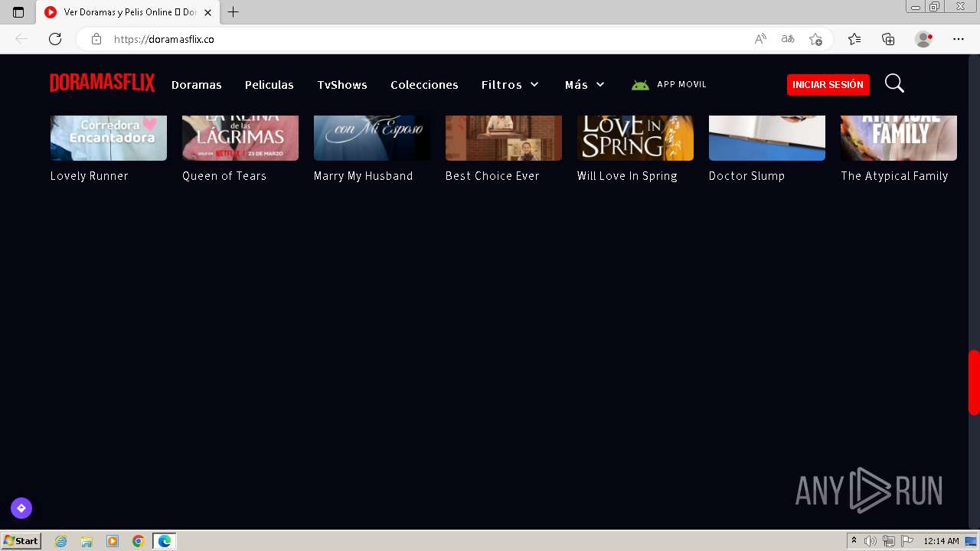Screen dimensions: 980x551
Task: Open the Best Choice Ever title link
Action: (x=492, y=176)
